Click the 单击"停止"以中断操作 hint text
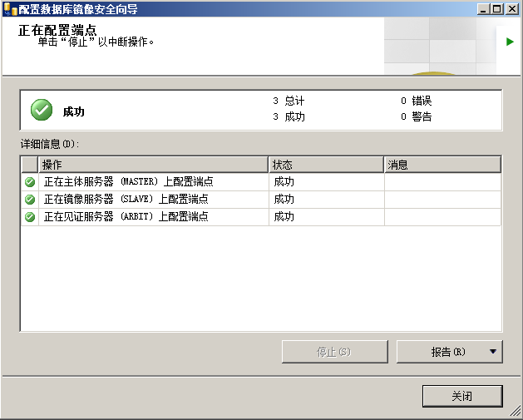This screenshot has width=523, height=420. pos(96,42)
